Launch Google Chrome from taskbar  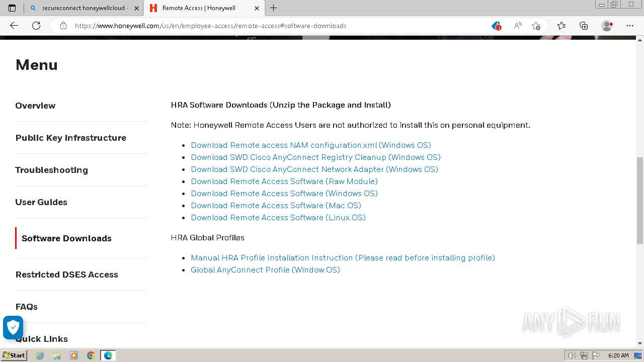[x=91, y=355]
